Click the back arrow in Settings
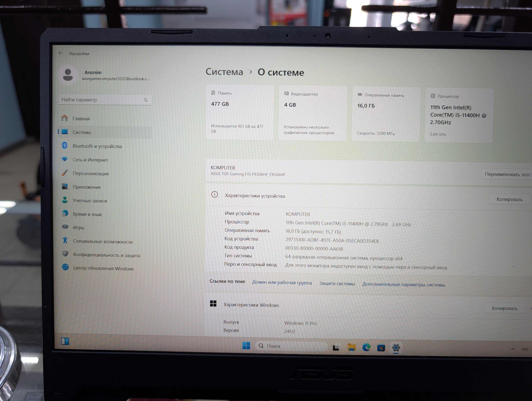Screen dimensions: 532x401 (x=61, y=53)
